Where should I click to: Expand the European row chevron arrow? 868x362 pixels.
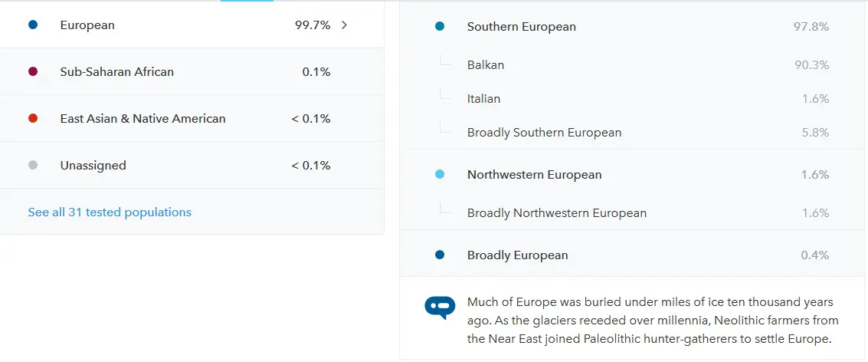[x=345, y=25]
